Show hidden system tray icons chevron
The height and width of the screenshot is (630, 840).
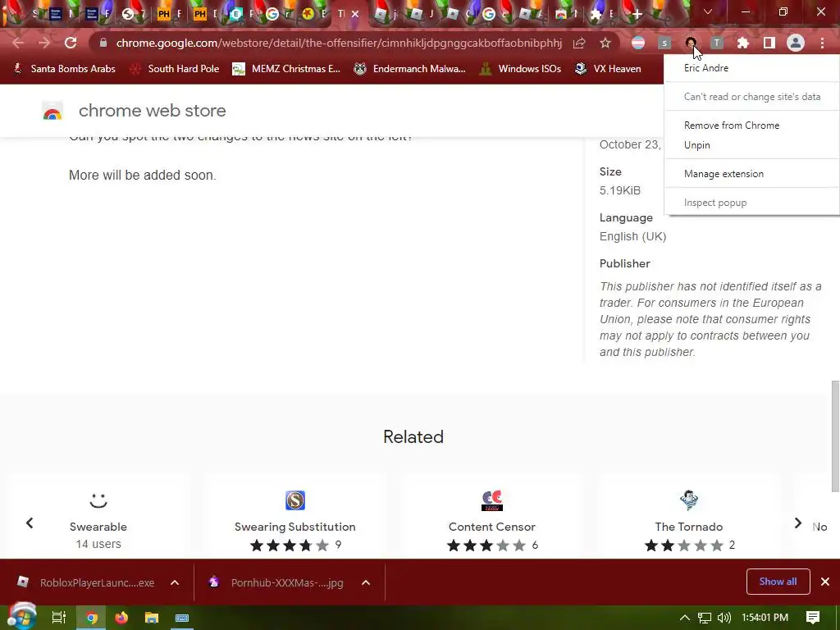tap(684, 618)
